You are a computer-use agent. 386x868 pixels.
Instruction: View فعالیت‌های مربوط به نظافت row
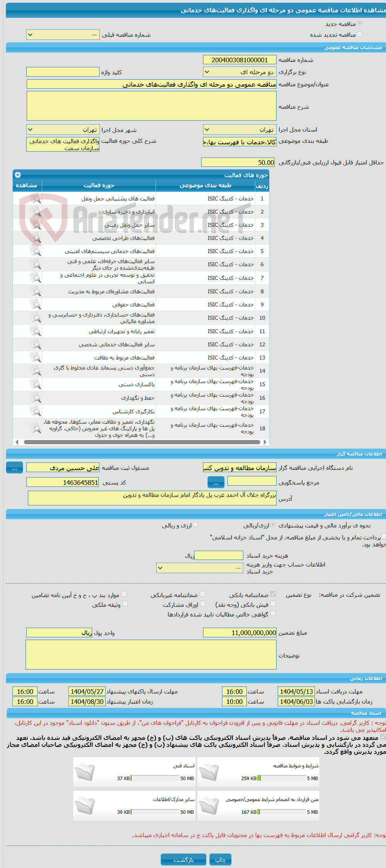pos(35,358)
